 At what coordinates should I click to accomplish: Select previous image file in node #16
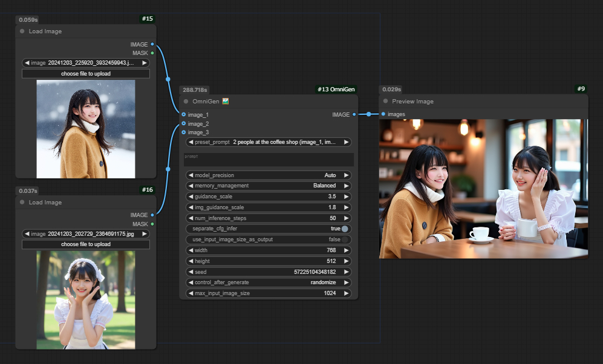pos(27,234)
